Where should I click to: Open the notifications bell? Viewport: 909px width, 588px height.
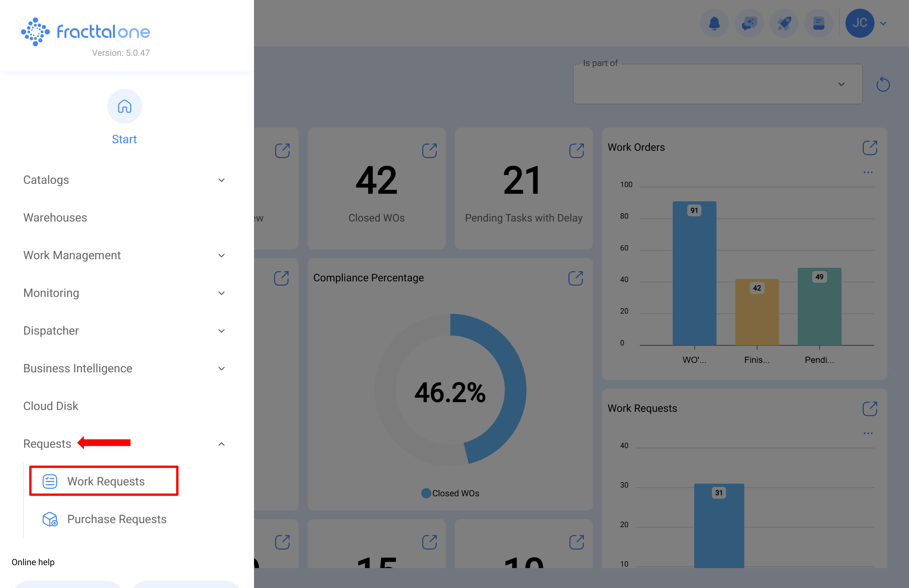pyautogui.click(x=714, y=23)
